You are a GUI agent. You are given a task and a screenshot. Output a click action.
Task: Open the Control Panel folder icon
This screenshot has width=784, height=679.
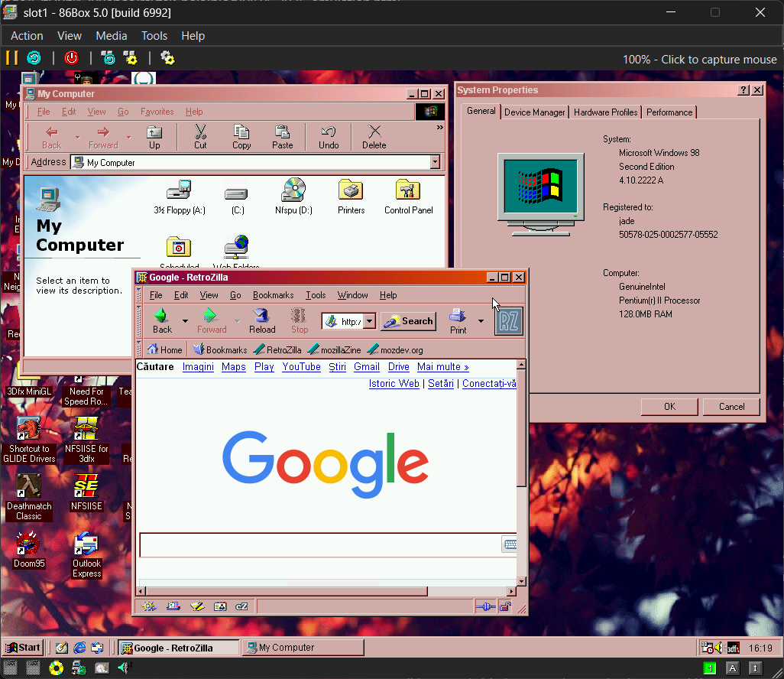[x=408, y=196]
